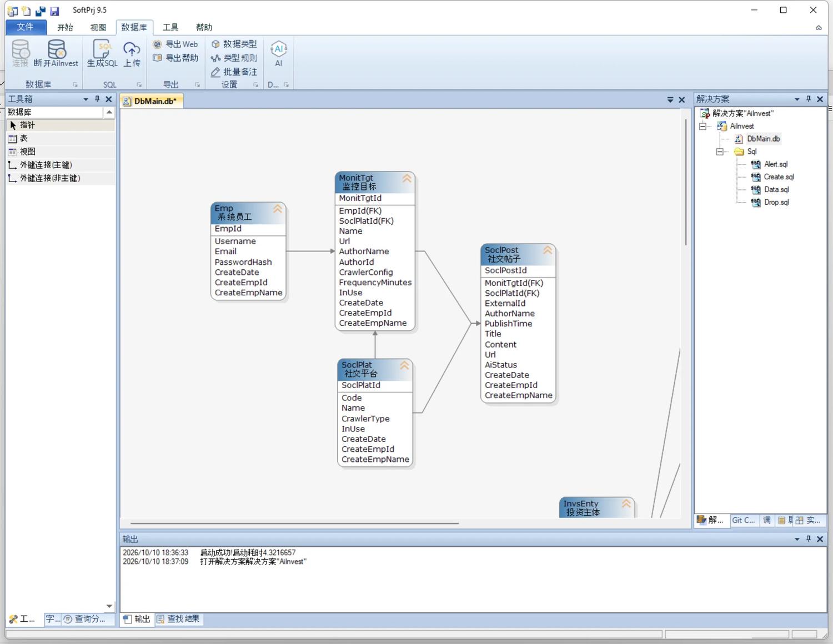This screenshot has width=833, height=644.
Task: Click the save disk icon in the title bar
Action: click(54, 11)
